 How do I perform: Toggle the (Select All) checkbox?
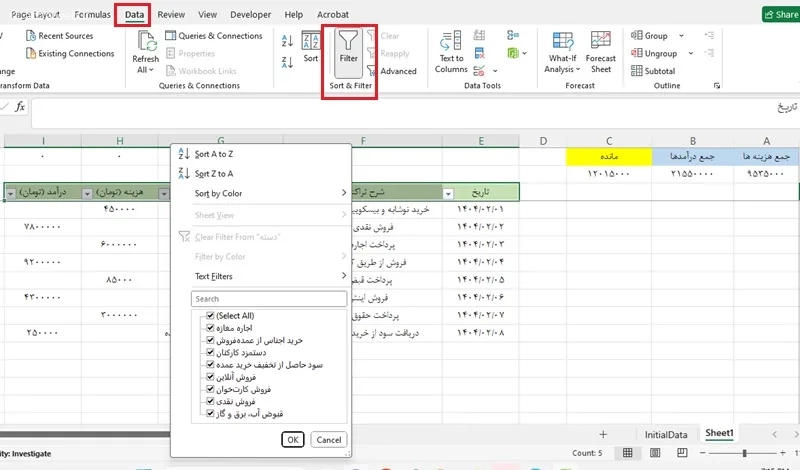[210, 316]
